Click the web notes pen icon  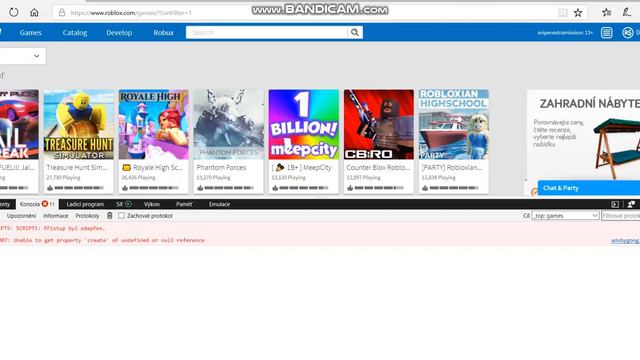tap(627, 13)
